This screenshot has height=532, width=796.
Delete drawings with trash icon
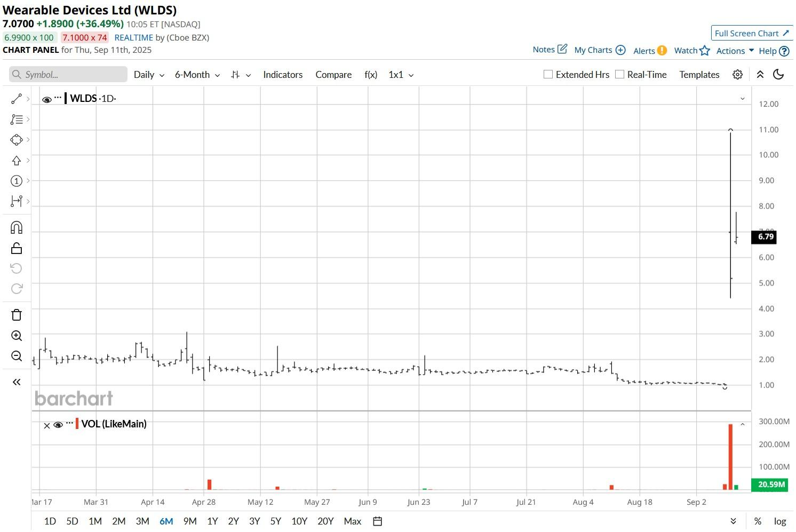[x=17, y=315]
